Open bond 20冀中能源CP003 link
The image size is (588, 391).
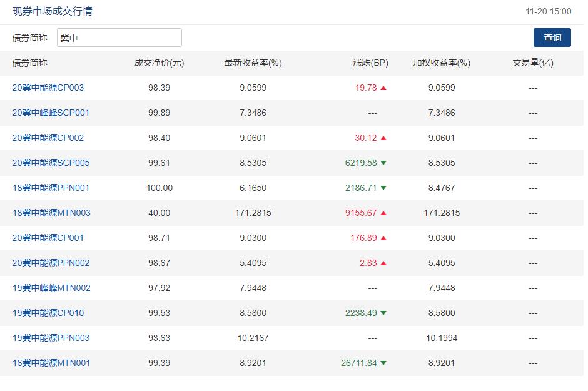coord(48,88)
